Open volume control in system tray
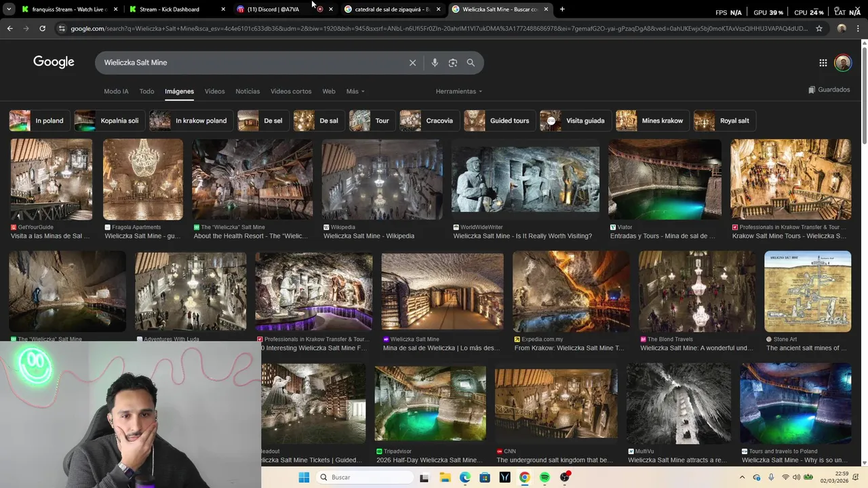The image size is (868, 488). [797, 477]
